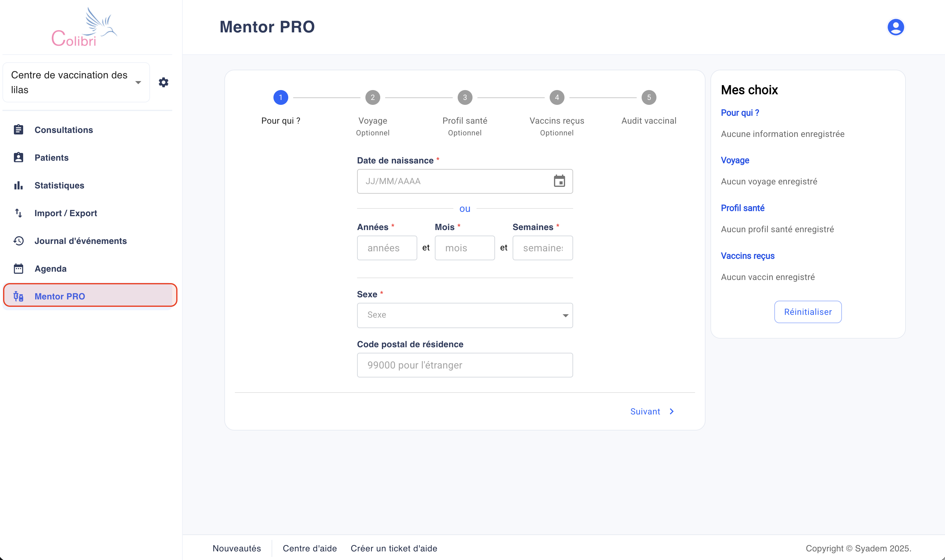
Task: Open the Centre d'aide link
Action: [310, 548]
